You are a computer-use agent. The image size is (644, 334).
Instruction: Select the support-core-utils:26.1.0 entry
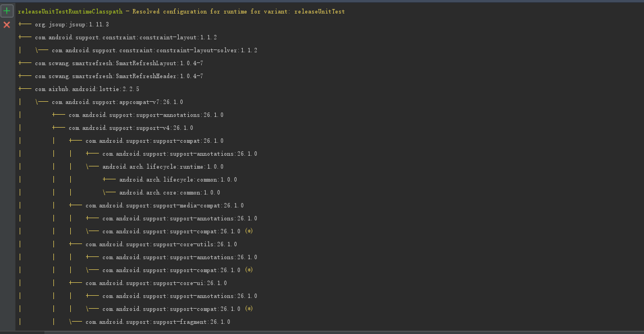pyautogui.click(x=161, y=245)
